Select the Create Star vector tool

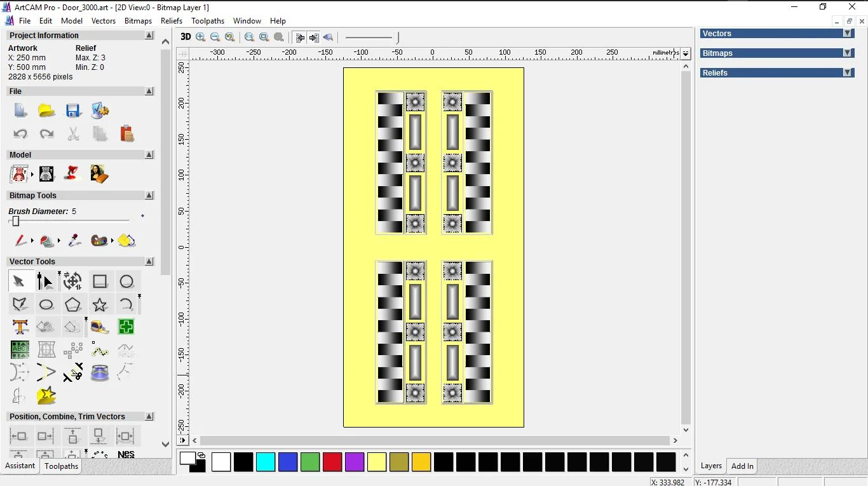pyautogui.click(x=100, y=304)
